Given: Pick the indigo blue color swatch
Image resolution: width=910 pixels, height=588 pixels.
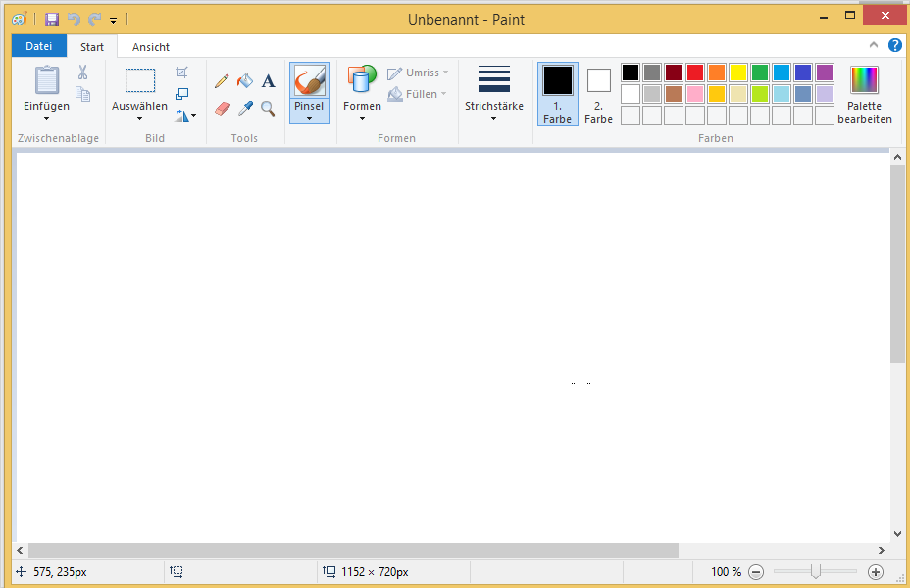Looking at the screenshot, I should click(803, 73).
